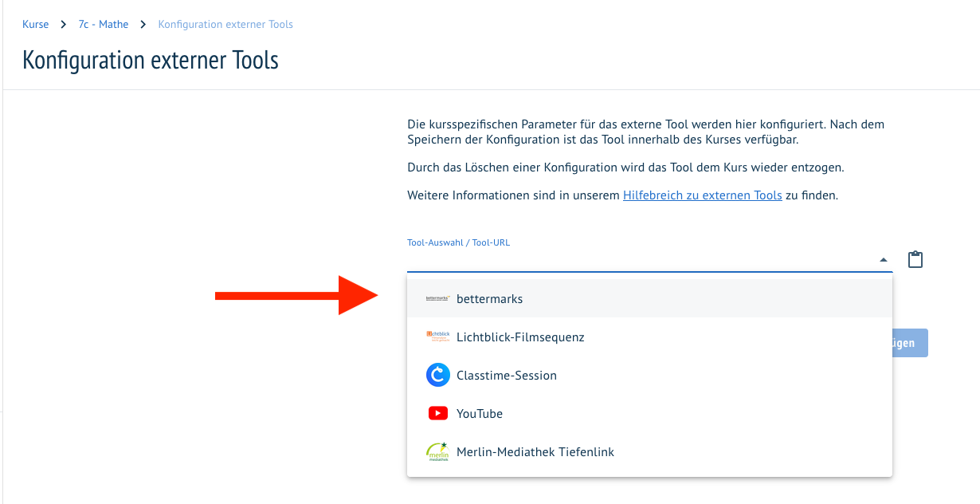Go to Kurse breadcrumb
This screenshot has width=980, height=504.
coord(36,24)
